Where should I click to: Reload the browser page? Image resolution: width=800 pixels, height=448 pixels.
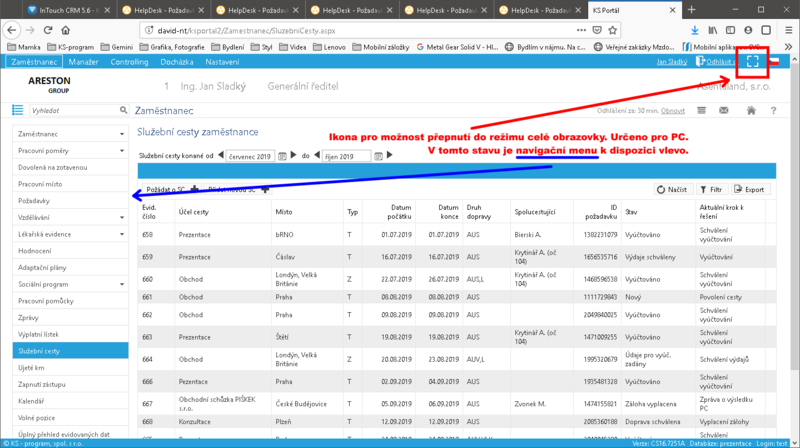(x=48, y=30)
